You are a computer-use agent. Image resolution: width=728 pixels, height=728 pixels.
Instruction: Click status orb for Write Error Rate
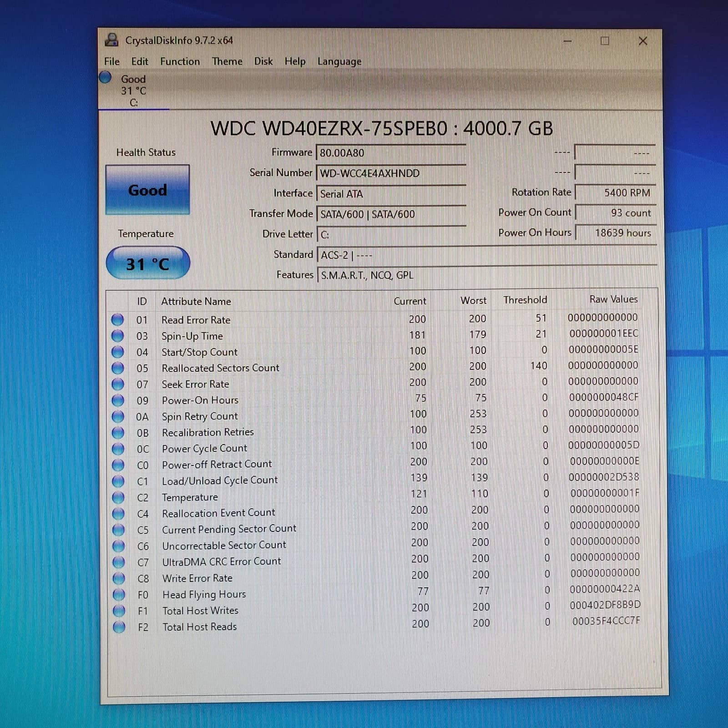[119, 578]
